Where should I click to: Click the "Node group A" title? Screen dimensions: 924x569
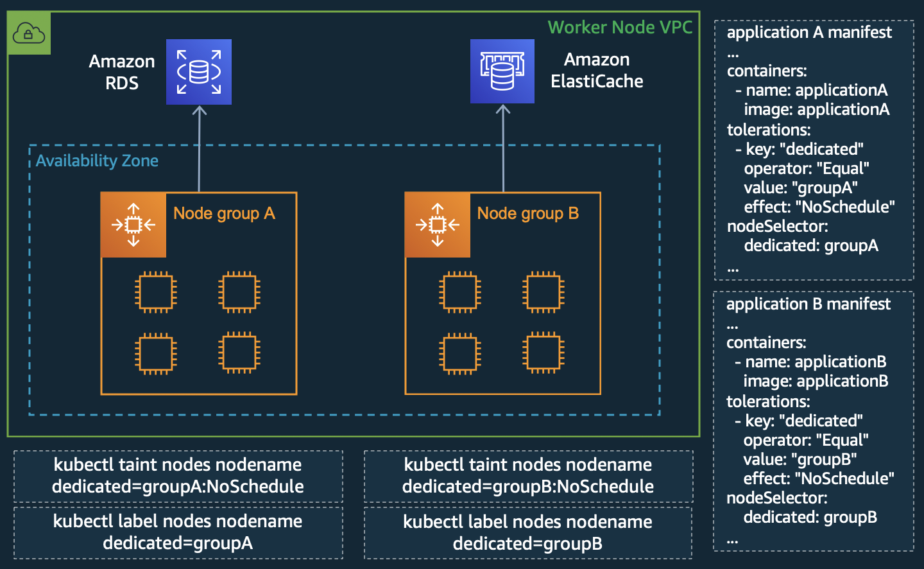(224, 213)
